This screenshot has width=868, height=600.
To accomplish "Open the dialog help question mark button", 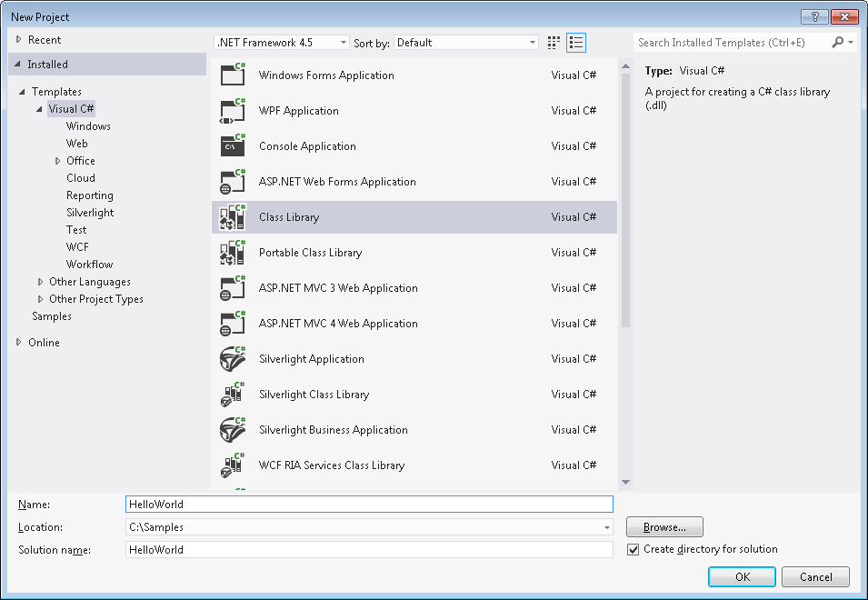I will coord(815,16).
